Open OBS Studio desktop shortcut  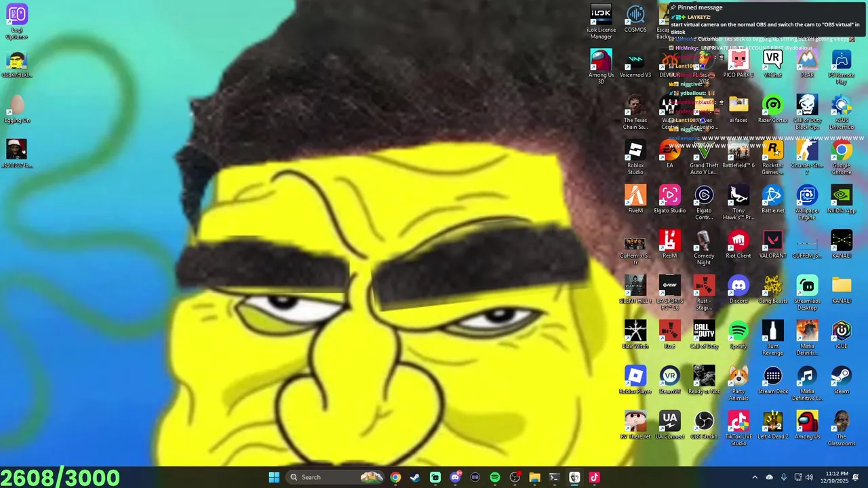tap(704, 426)
